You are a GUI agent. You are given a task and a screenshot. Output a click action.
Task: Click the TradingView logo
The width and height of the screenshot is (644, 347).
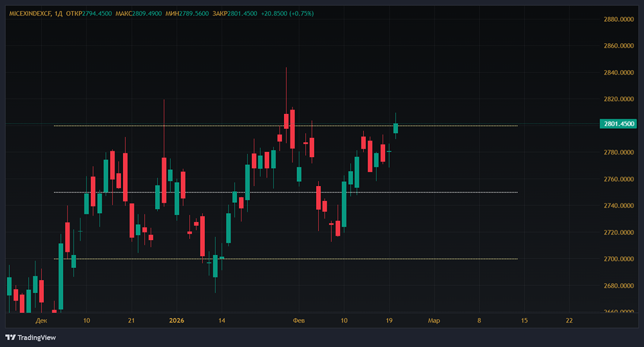pyautogui.click(x=31, y=337)
